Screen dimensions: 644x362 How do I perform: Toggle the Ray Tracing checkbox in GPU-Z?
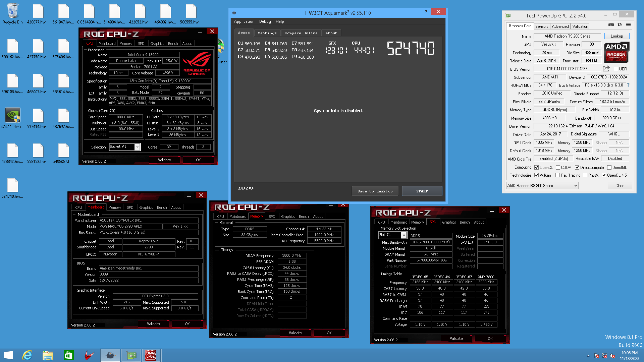[557, 175]
